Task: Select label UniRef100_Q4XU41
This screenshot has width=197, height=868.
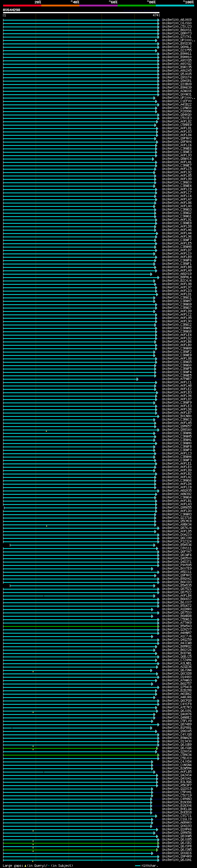Action: pyautogui.click(x=177, y=779)
